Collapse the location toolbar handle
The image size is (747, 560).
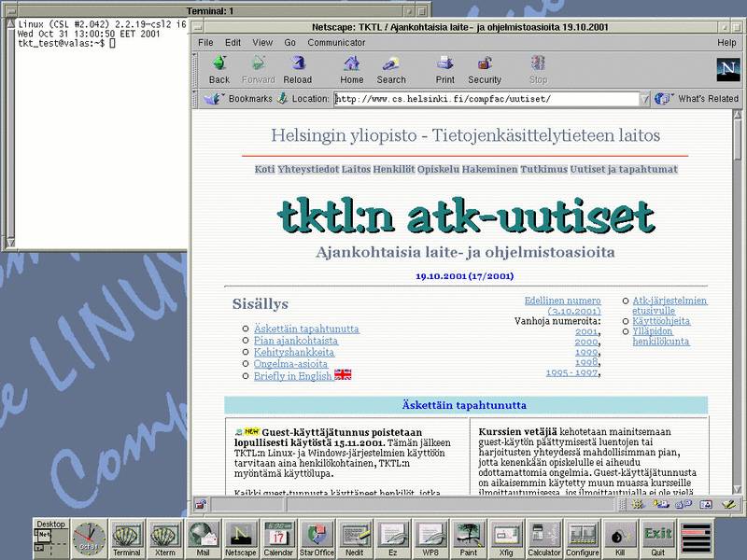pos(194,99)
